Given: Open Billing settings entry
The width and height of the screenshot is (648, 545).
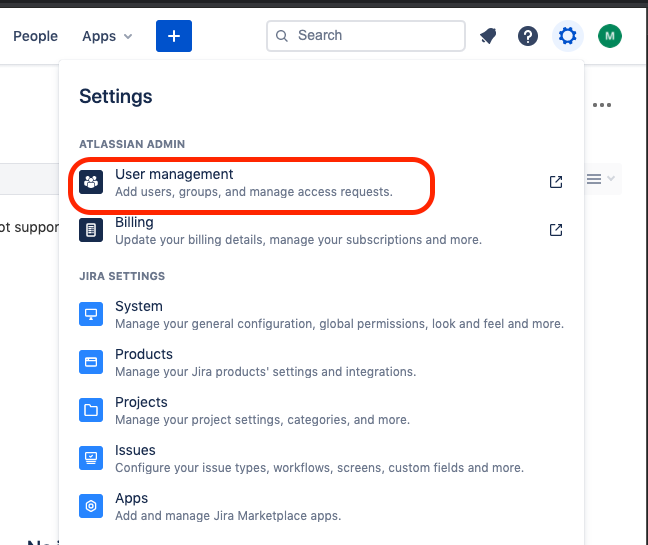Looking at the screenshot, I should click(x=321, y=230).
